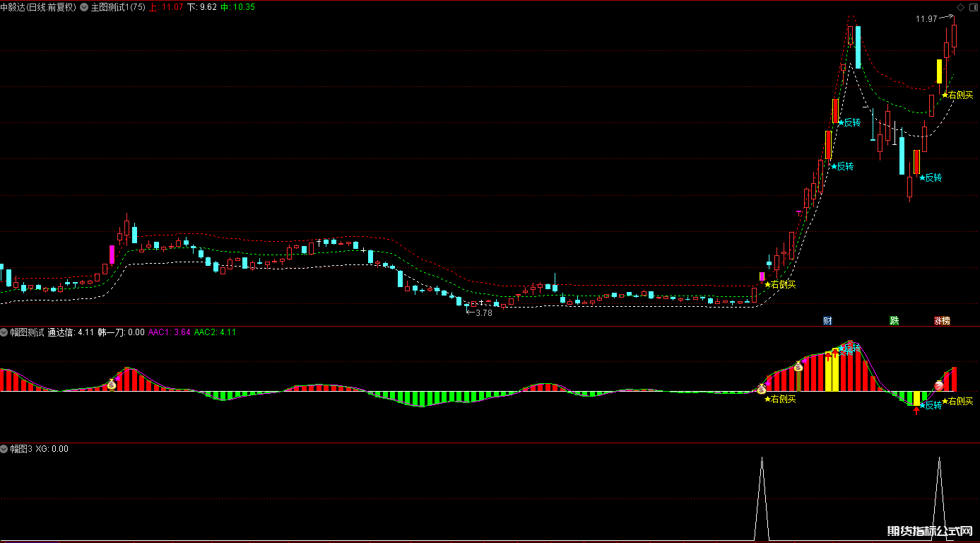Select the money bag atop the olive bar
This screenshot has height=543, width=980.
pyautogui.click(x=798, y=366)
